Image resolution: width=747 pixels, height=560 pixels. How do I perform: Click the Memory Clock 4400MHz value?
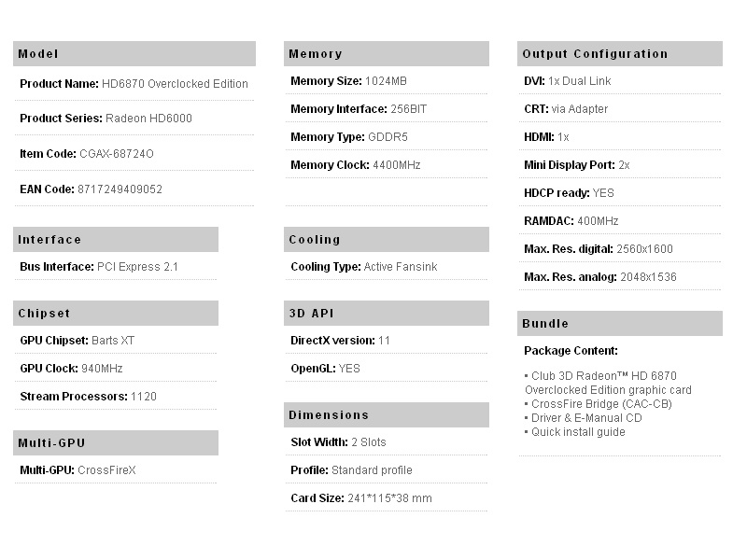392,165
